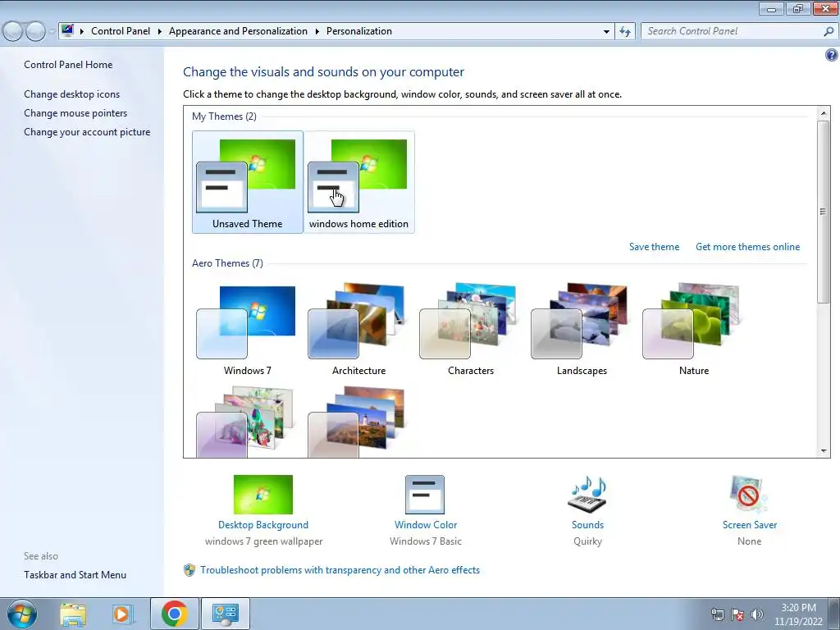Screen dimensions: 840x630
Task: Click the themes list scrollbar thumb
Action: click(824, 212)
